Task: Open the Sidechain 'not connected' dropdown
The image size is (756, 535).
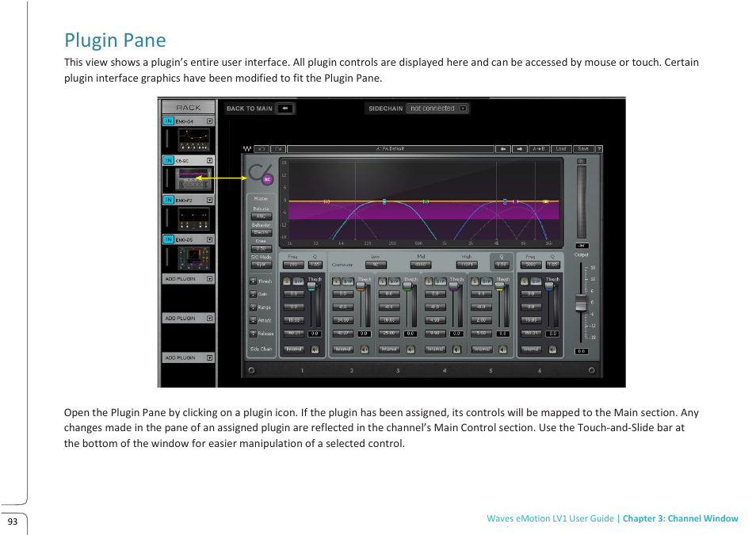Action: [437, 109]
